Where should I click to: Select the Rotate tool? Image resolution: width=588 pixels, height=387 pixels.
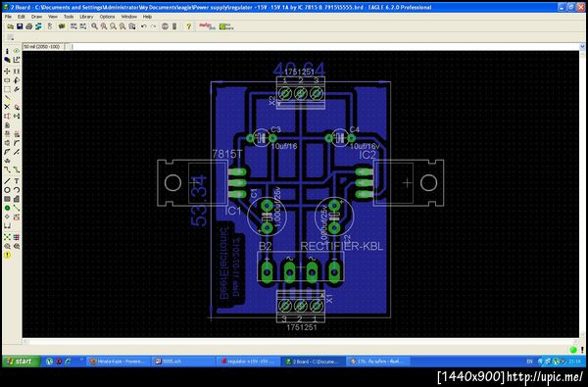17,80
